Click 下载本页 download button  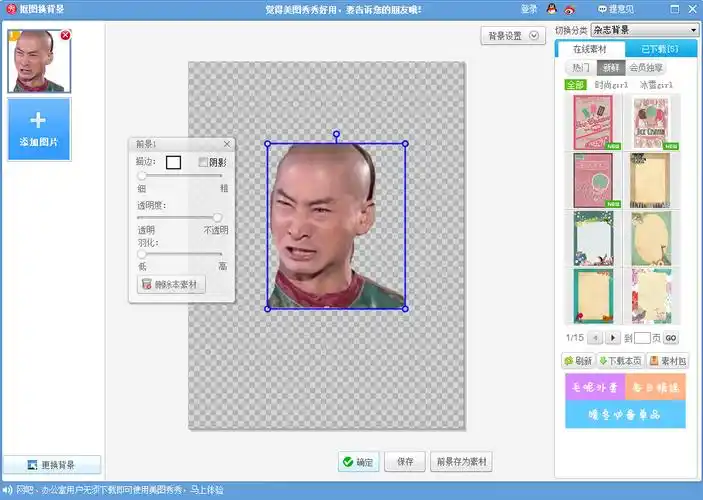(621, 361)
